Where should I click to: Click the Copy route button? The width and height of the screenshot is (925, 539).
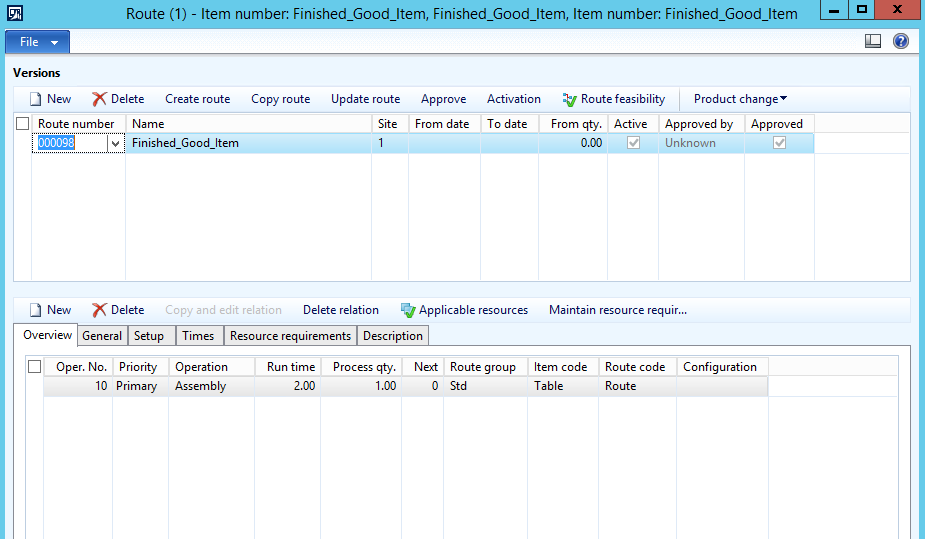point(280,99)
